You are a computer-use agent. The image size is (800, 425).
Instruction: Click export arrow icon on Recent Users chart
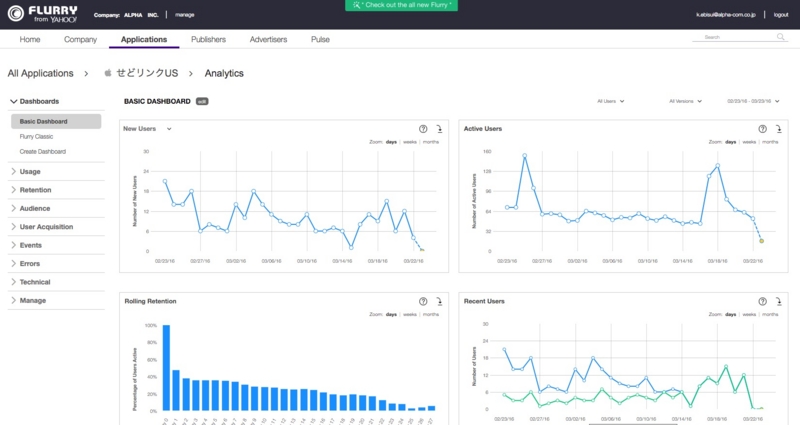point(779,302)
